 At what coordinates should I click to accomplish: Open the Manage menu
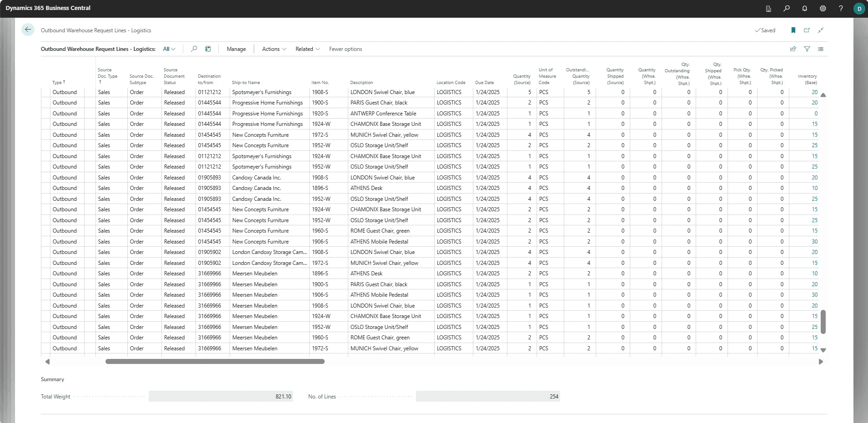click(236, 49)
